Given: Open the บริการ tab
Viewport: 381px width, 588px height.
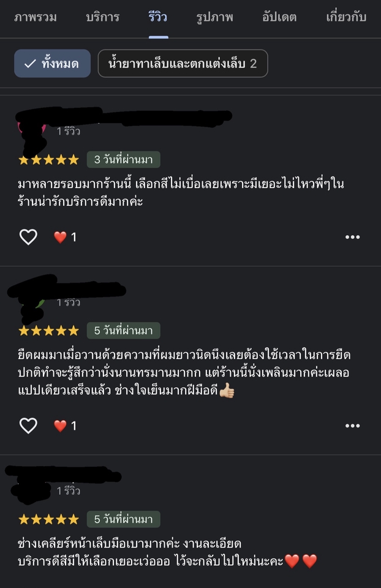Looking at the screenshot, I should click(102, 17).
